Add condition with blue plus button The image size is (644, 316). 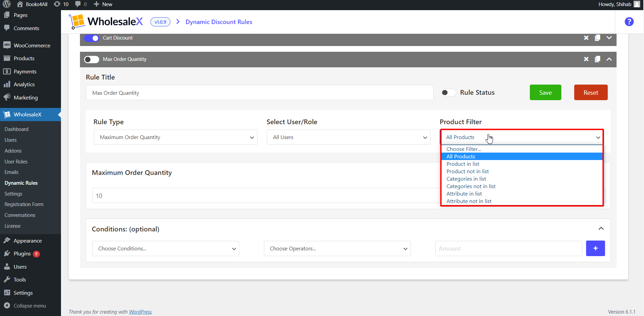[x=595, y=248]
